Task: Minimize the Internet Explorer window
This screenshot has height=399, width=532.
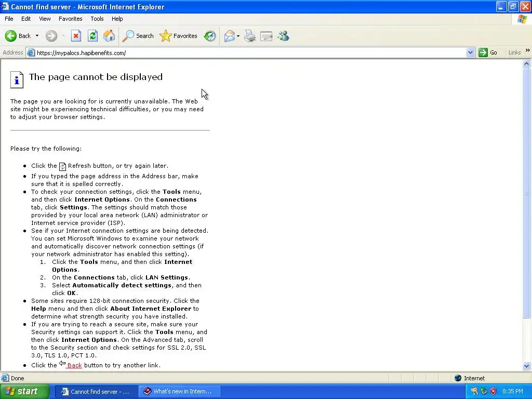Action: [x=501, y=6]
